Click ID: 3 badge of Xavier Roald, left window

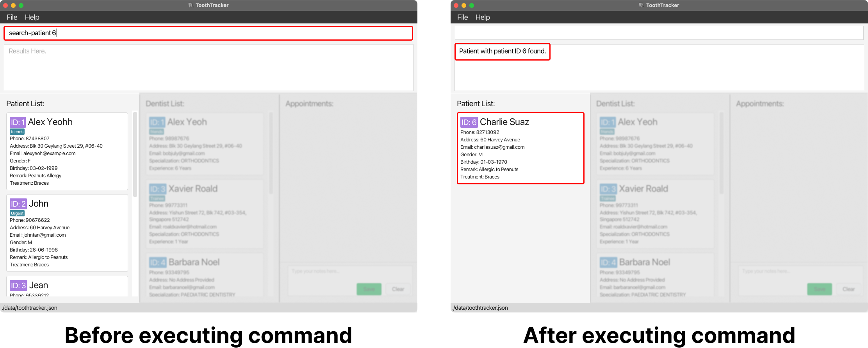coord(158,189)
